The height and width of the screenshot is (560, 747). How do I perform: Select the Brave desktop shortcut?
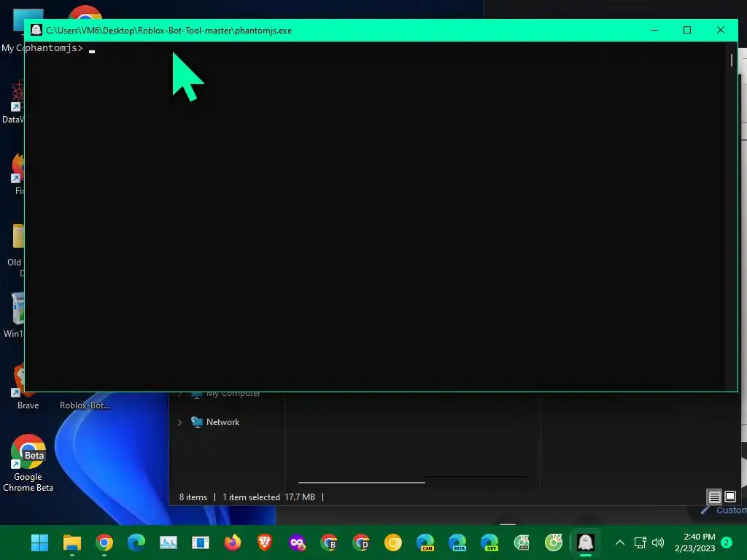tap(28, 405)
